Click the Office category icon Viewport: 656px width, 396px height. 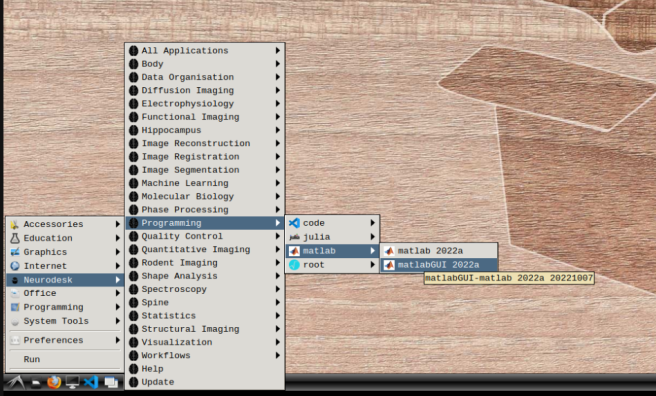pos(15,293)
